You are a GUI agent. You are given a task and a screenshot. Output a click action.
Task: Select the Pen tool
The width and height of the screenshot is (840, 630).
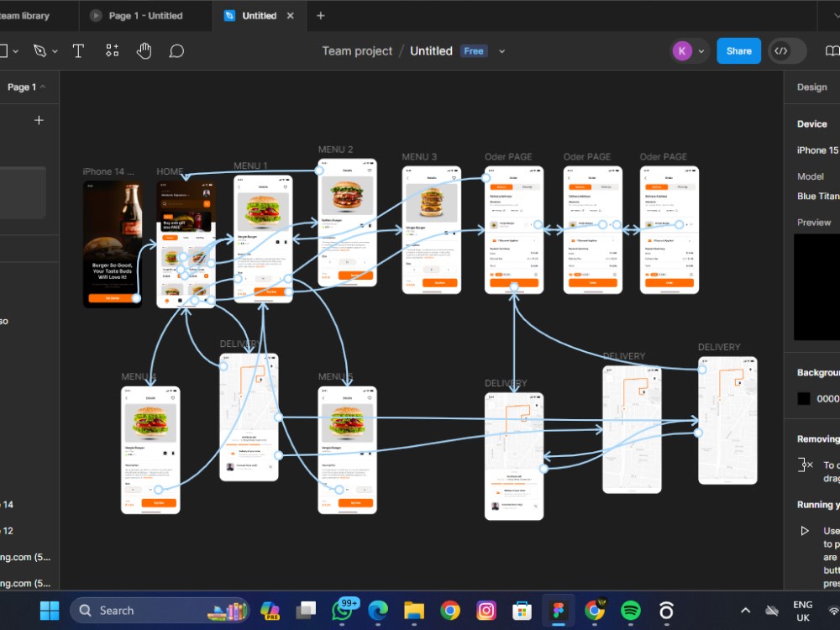click(x=40, y=50)
